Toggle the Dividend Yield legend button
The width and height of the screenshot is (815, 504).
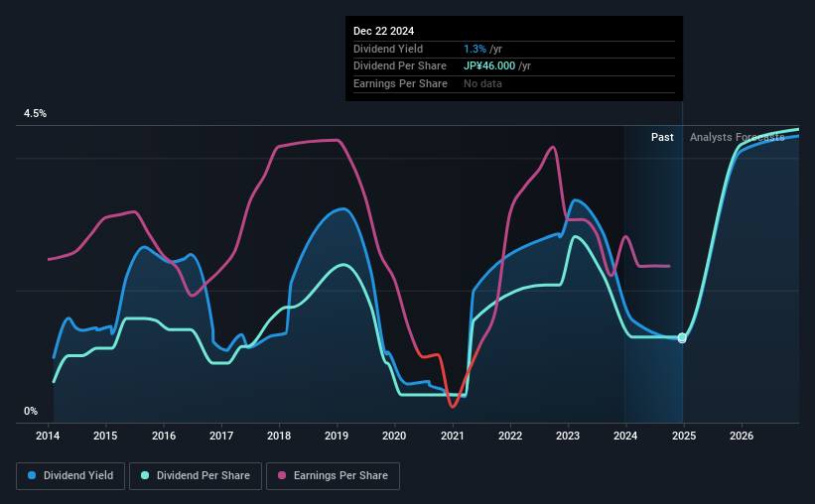point(70,476)
